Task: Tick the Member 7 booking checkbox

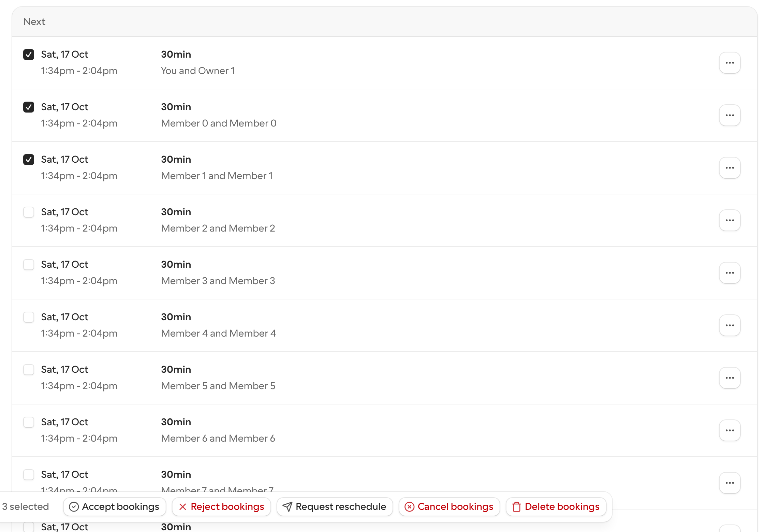Action: [29, 475]
